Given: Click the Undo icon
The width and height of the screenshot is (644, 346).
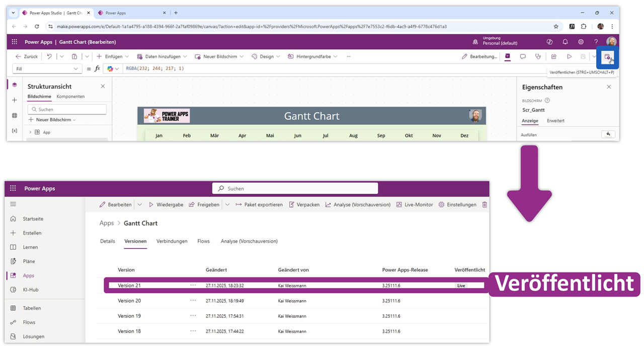Looking at the screenshot, I should 49,56.
